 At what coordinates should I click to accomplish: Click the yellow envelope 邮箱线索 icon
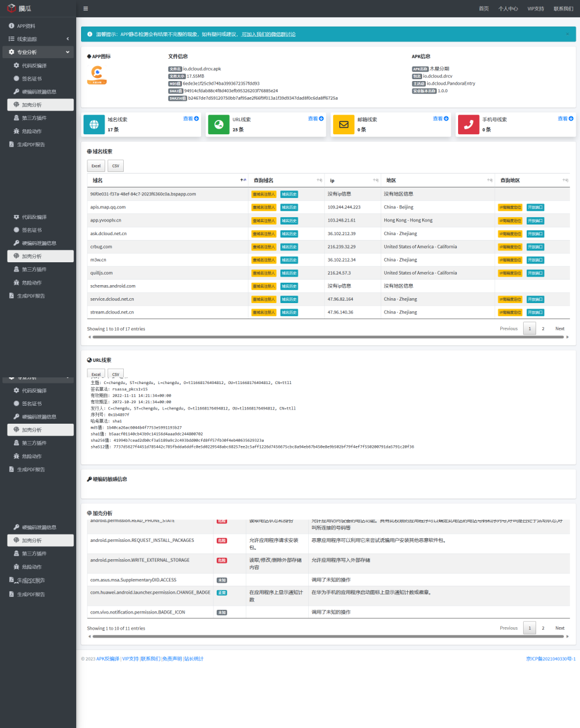[344, 124]
